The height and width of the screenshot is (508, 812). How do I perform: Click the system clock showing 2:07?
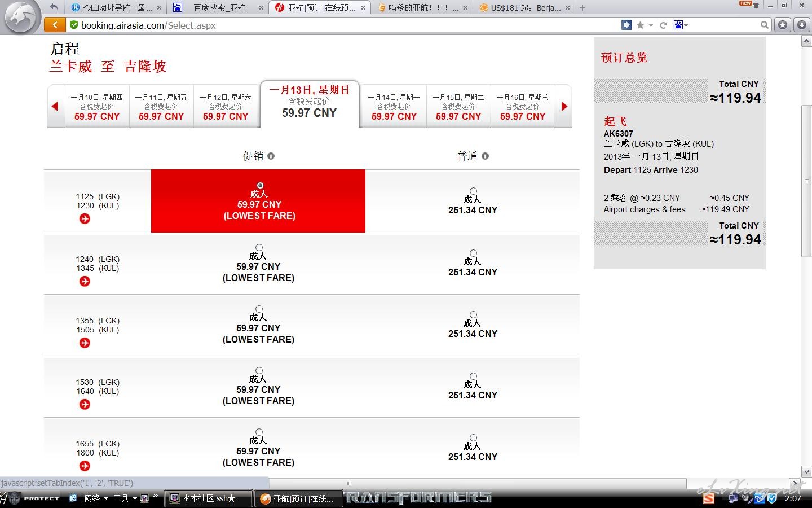pyautogui.click(x=793, y=498)
